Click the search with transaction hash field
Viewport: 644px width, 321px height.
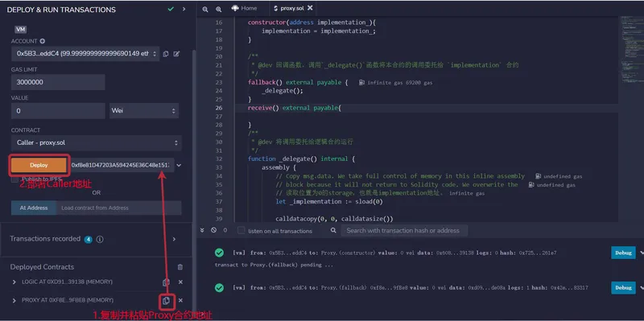(x=404, y=230)
